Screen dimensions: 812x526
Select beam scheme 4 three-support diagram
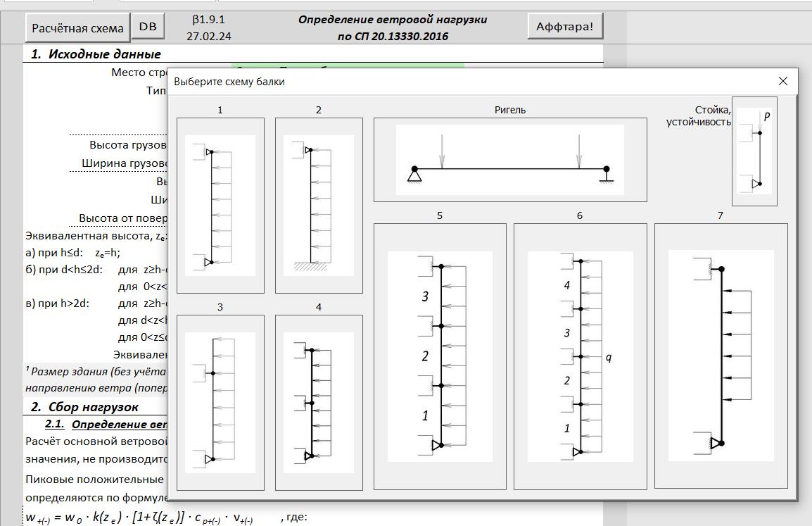(x=319, y=402)
